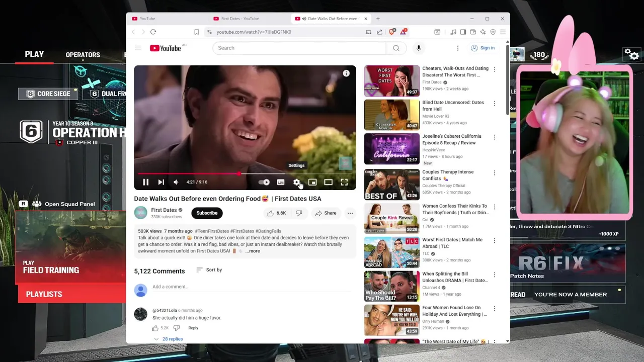Open the comments Sort by menu
The height and width of the screenshot is (362, 644).
tap(209, 270)
